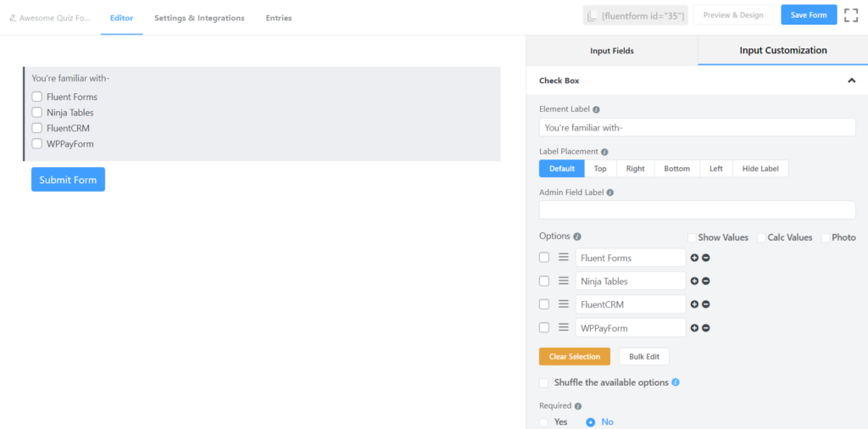Remove Ninja Tables option with minus icon
This screenshot has height=429, width=868.
point(706,281)
